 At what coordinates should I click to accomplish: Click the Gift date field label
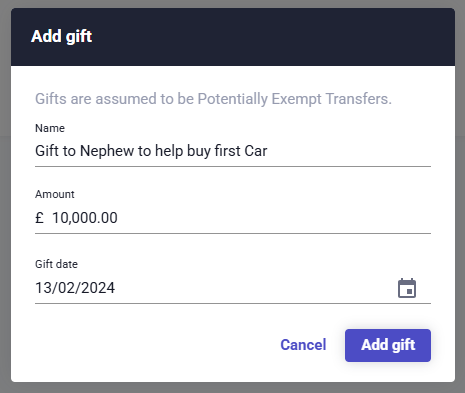click(56, 264)
